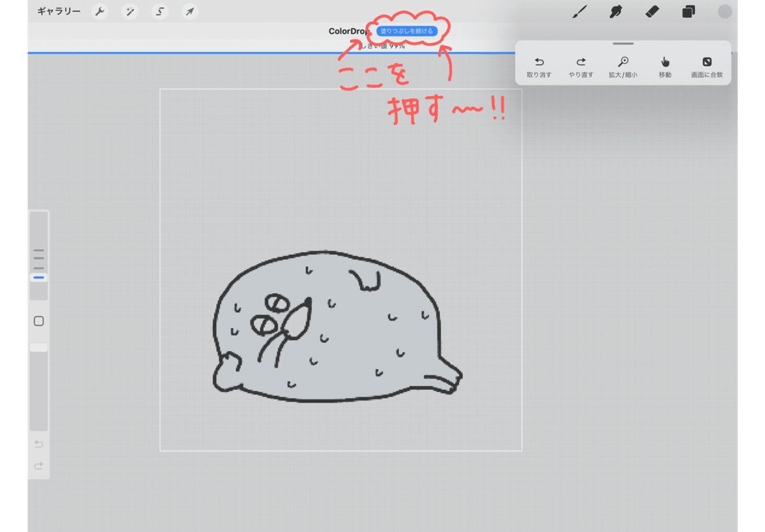Tap the brush size slider handle

pyautogui.click(x=39, y=278)
